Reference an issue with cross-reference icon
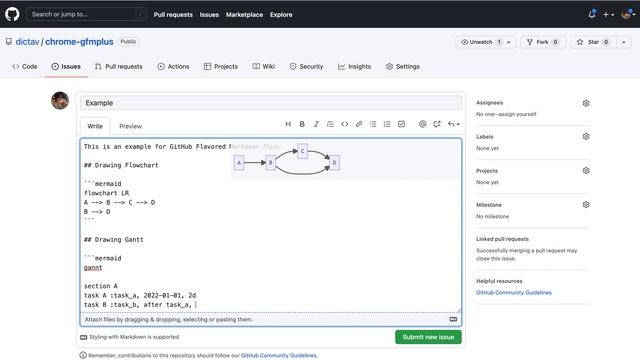Viewport: 640px width, 360px height. [x=437, y=124]
